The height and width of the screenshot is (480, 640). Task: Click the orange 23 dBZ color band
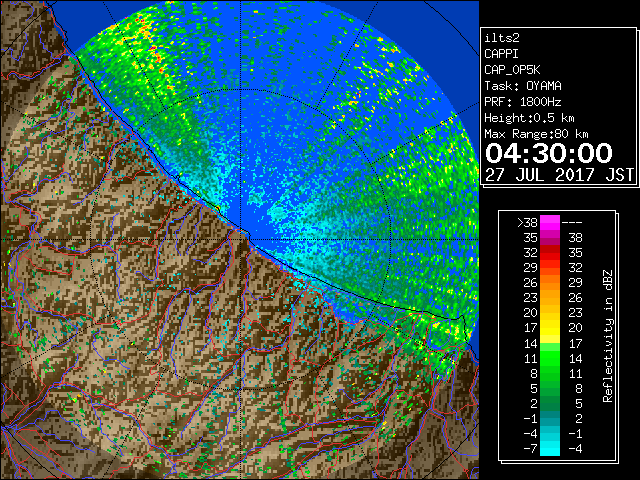coord(550,298)
